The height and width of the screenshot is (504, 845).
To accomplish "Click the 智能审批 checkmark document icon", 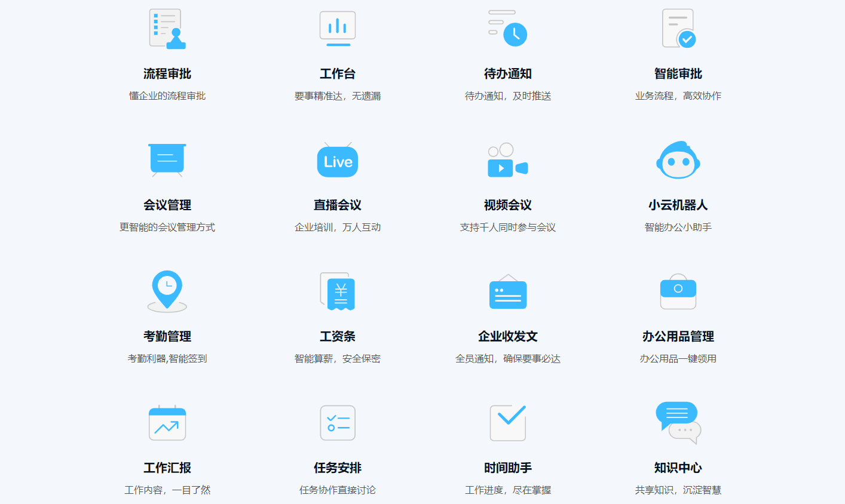I will (678, 29).
